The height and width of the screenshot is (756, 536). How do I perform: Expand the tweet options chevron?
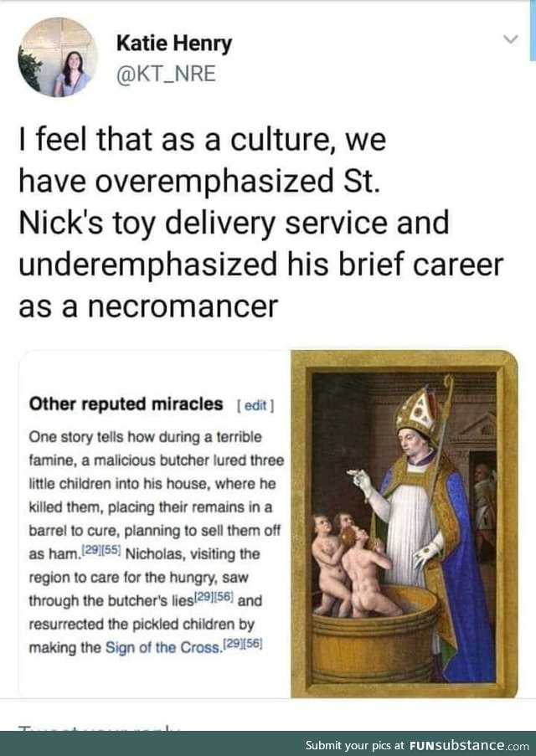pyautogui.click(x=510, y=39)
